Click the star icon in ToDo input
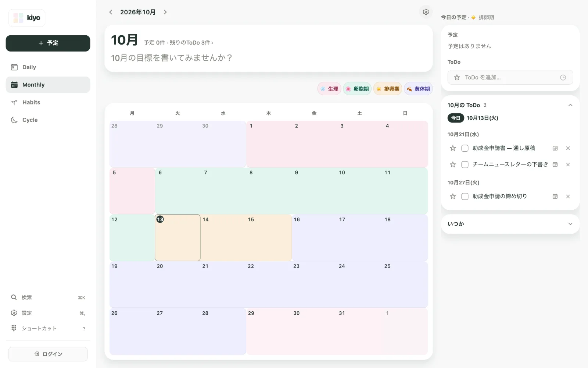Screen dimensions: 588x368 click(x=457, y=78)
